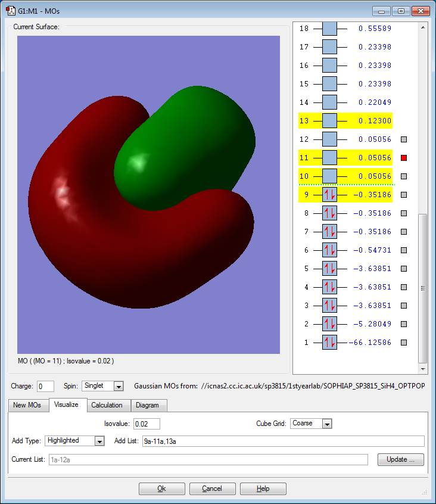Click into the Add List field
436x504 pixels.
[284, 441]
